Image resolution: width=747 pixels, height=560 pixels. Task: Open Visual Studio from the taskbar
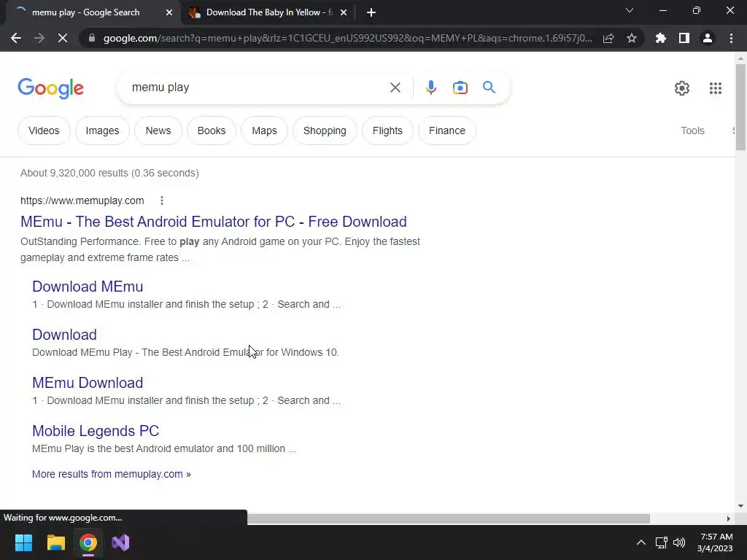(x=120, y=542)
